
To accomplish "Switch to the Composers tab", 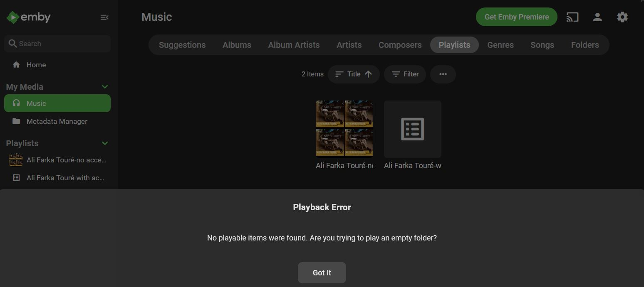I will 400,45.
